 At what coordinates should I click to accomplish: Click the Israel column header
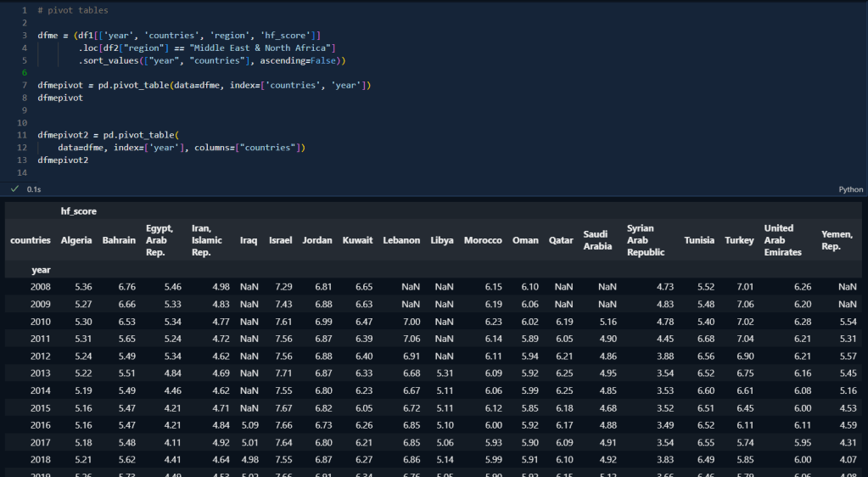click(x=280, y=240)
